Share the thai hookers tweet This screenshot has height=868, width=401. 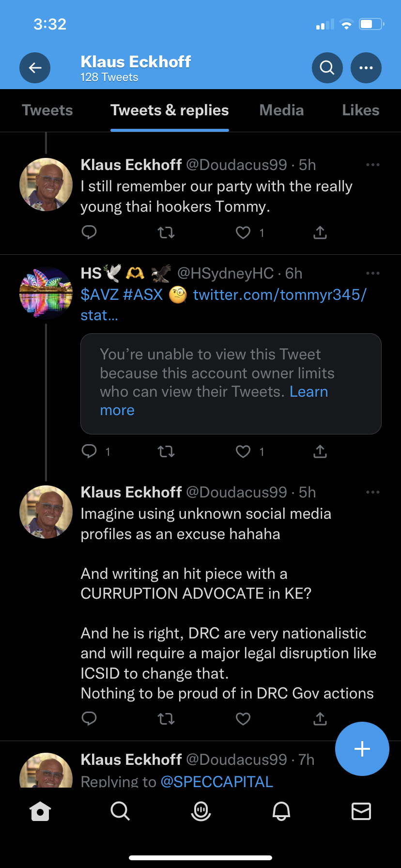[320, 233]
